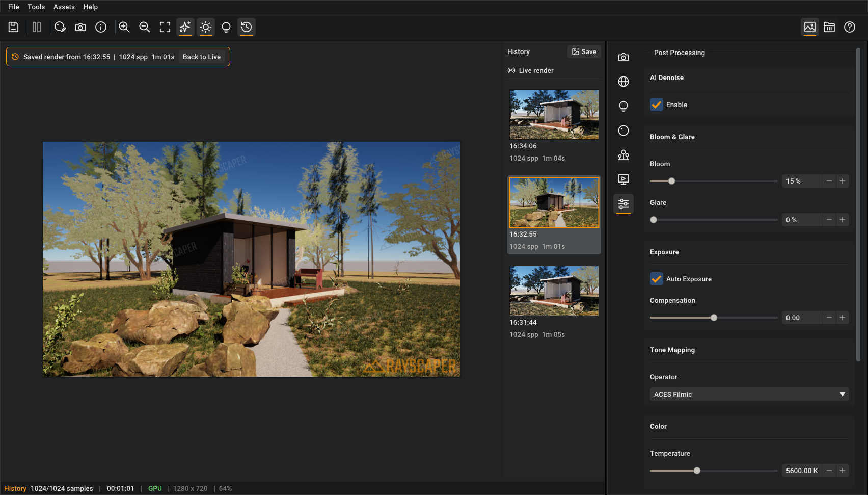This screenshot has width=868, height=495.
Task: Increase Bloom with plus button
Action: (843, 181)
